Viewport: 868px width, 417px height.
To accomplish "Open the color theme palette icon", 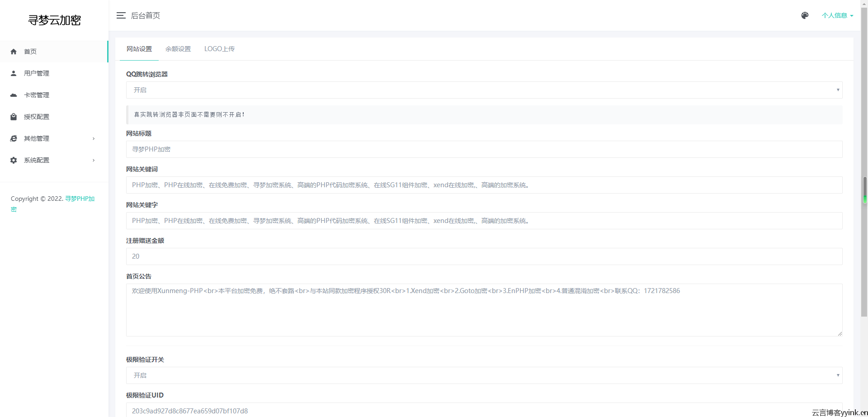I will click(805, 15).
